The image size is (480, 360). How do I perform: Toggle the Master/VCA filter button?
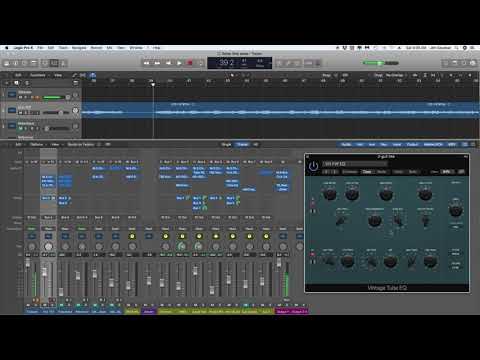point(433,144)
